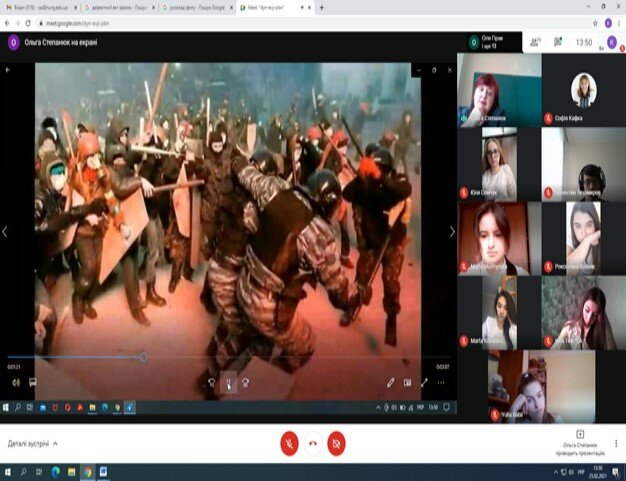Click the video volume speaker icon
The image size is (626, 481).
pos(15,382)
